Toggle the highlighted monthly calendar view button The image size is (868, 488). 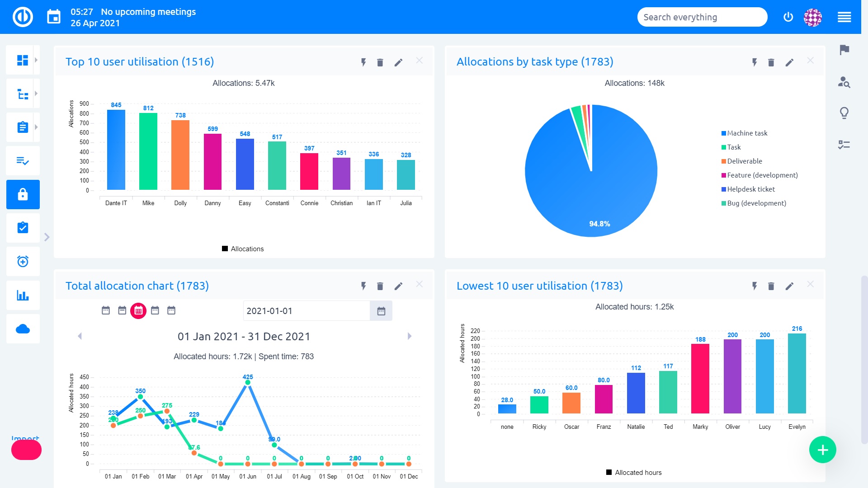tap(138, 310)
